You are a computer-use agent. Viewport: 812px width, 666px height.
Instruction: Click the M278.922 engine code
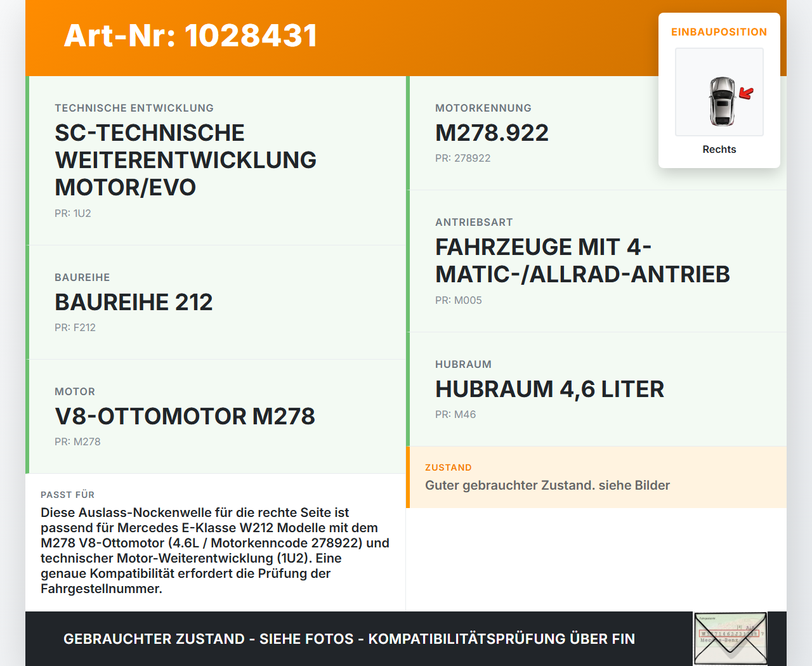coord(492,133)
